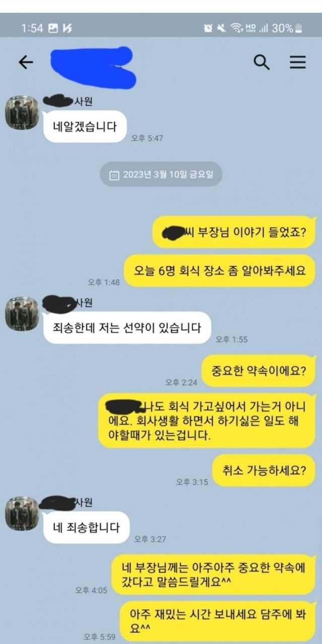
Task: Open sender profile picture above 네알겠습니다
Action: [22, 111]
